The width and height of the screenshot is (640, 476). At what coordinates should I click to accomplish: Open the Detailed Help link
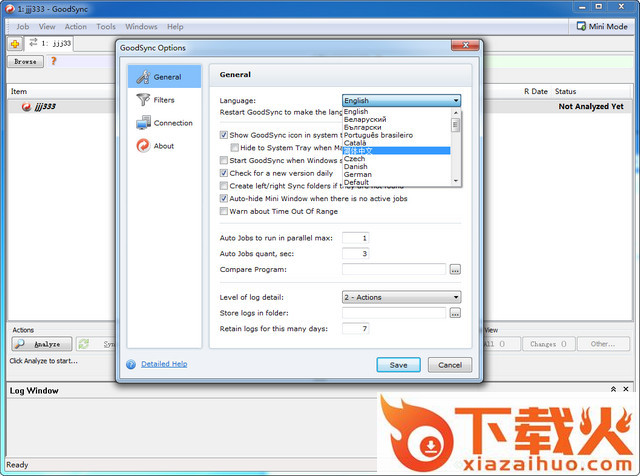164,364
